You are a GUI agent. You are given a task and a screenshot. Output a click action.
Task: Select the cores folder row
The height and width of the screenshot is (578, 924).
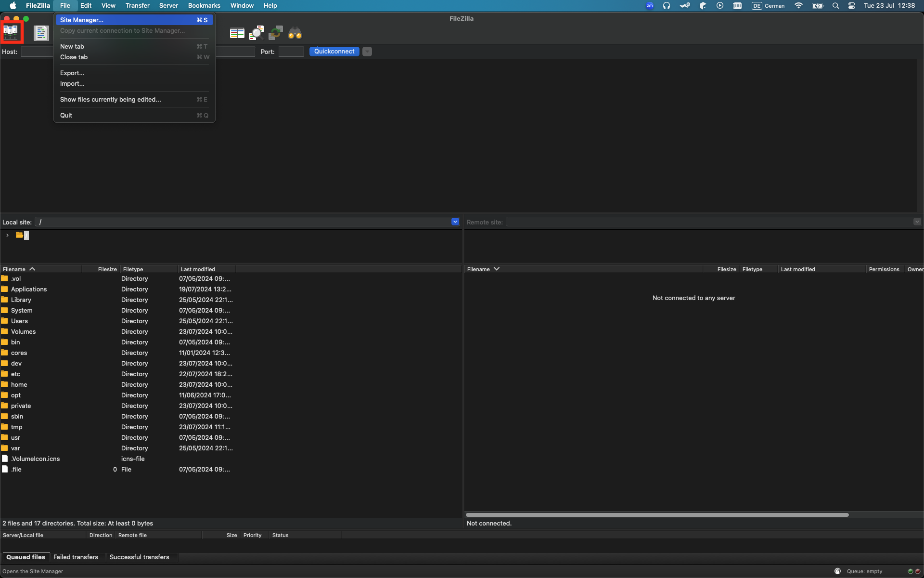pyautogui.click(x=231, y=353)
